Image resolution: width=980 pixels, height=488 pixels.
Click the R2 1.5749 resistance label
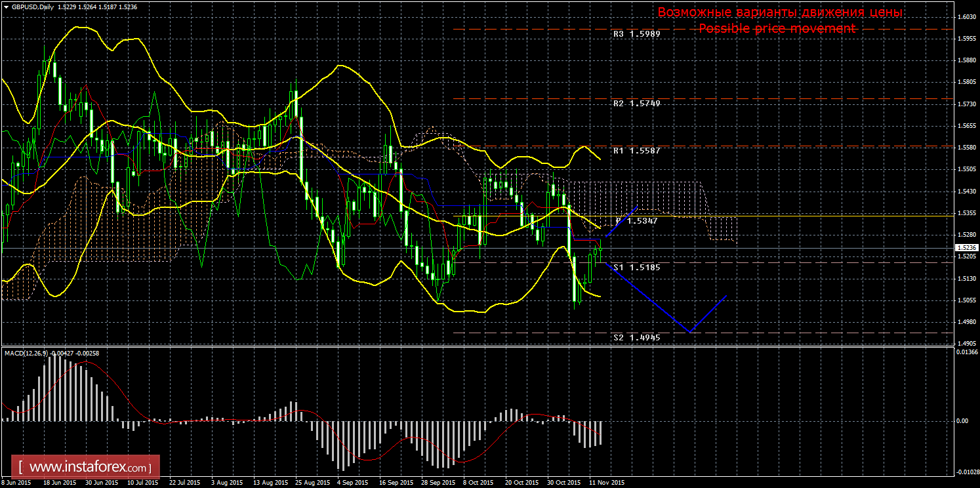click(636, 103)
